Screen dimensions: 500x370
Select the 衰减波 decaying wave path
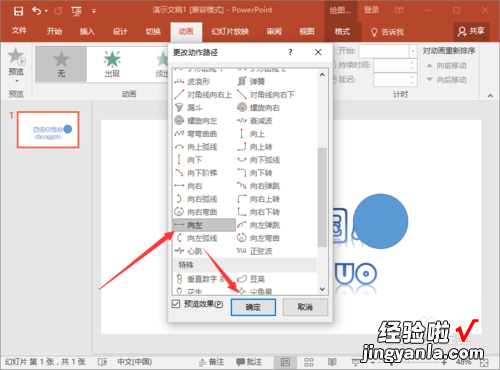(x=255, y=121)
